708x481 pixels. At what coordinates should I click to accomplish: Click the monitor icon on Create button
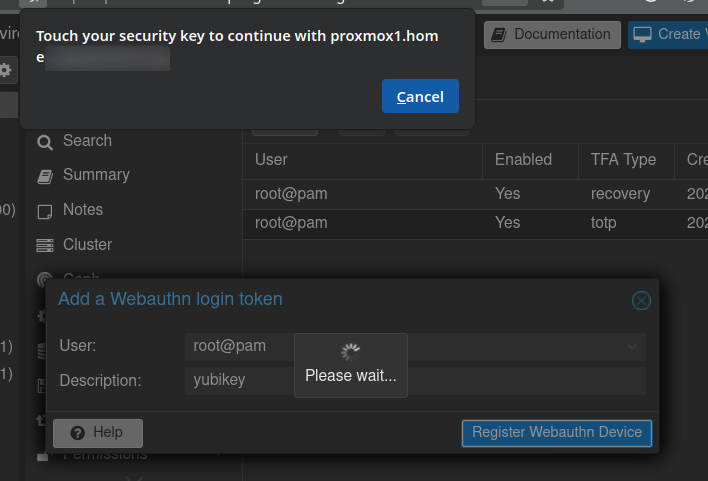coord(642,34)
